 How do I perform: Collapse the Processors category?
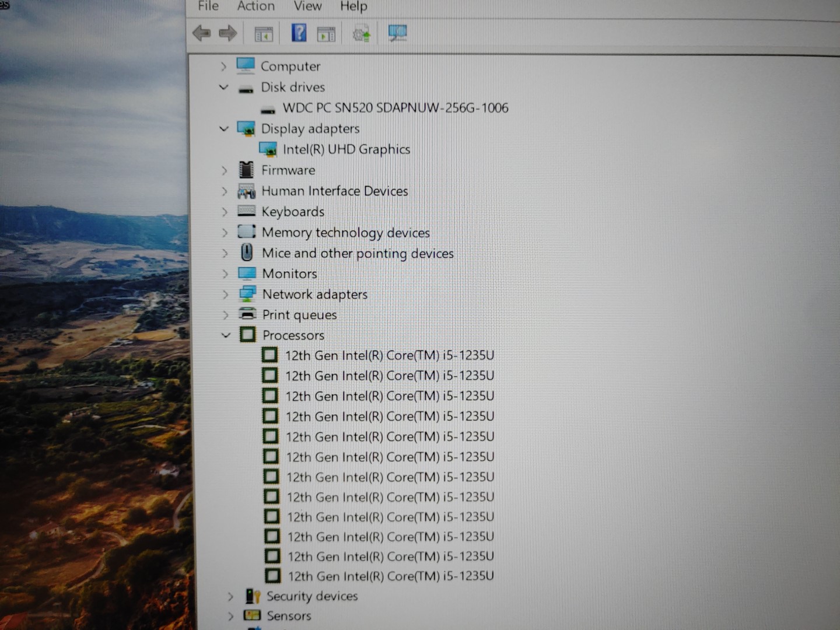click(x=226, y=335)
